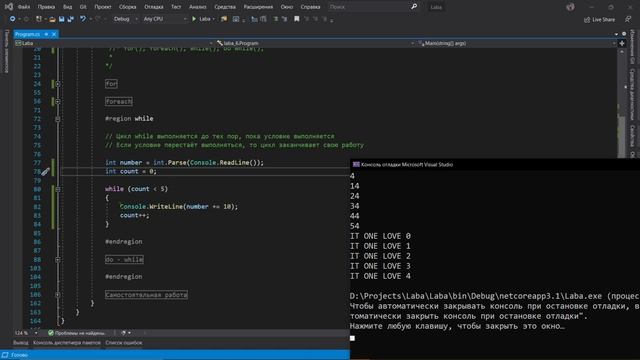Image resolution: width=640 pixels, height=360 pixels.
Task: Click the screwdriver quick actions icon on line 78
Action: point(45,171)
